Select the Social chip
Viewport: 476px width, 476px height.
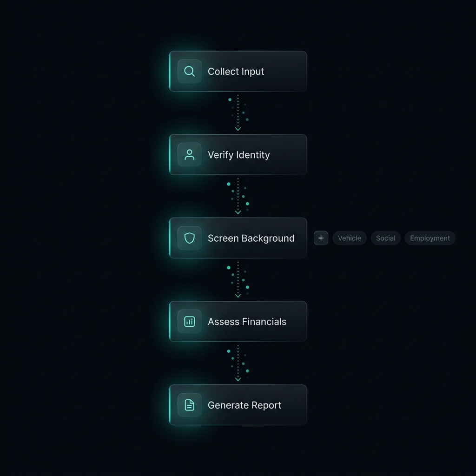(x=385, y=238)
